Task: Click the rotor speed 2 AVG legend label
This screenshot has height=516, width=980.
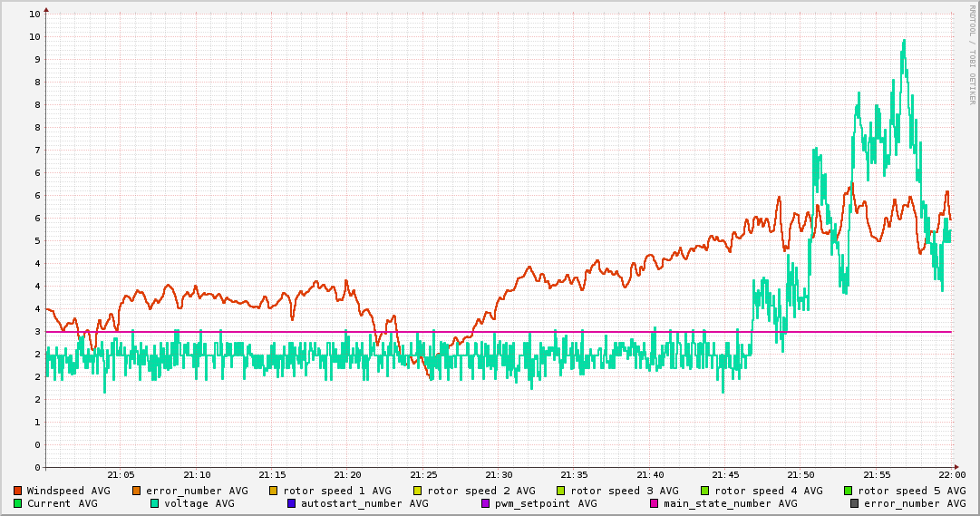Action: point(480,491)
